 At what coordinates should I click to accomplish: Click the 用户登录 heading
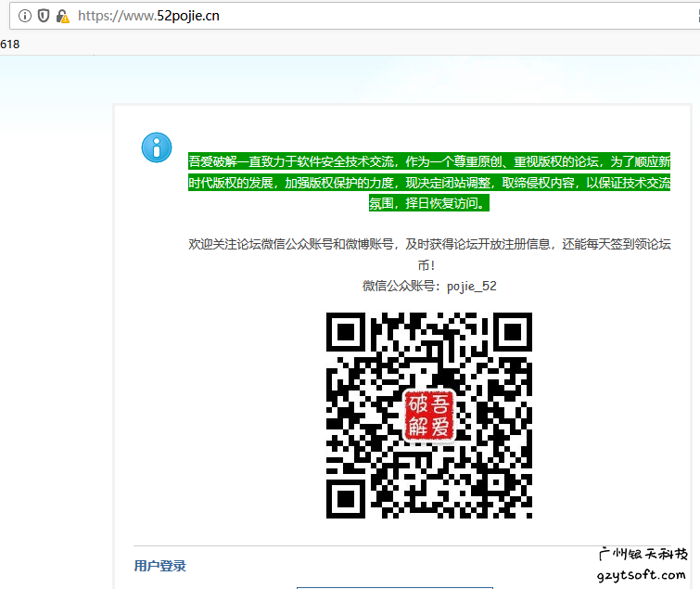(159, 566)
